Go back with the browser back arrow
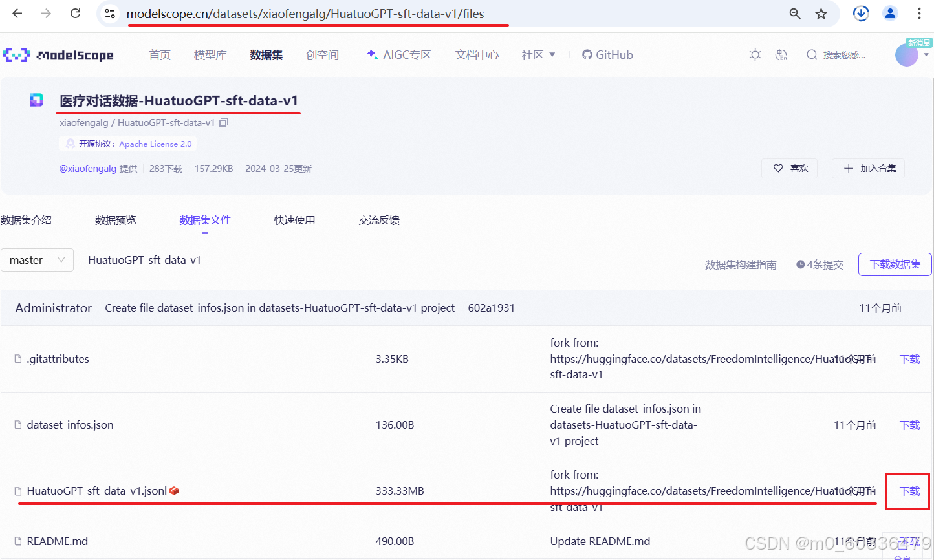 pyautogui.click(x=17, y=14)
